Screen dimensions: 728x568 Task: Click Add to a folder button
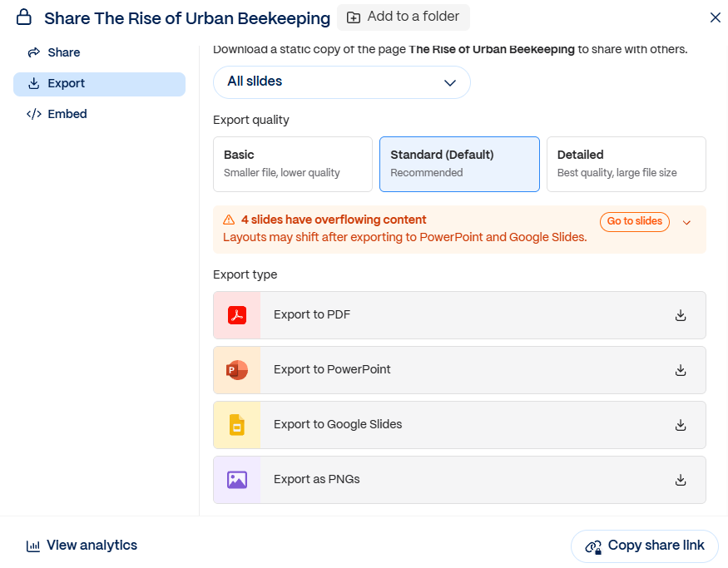tap(403, 17)
